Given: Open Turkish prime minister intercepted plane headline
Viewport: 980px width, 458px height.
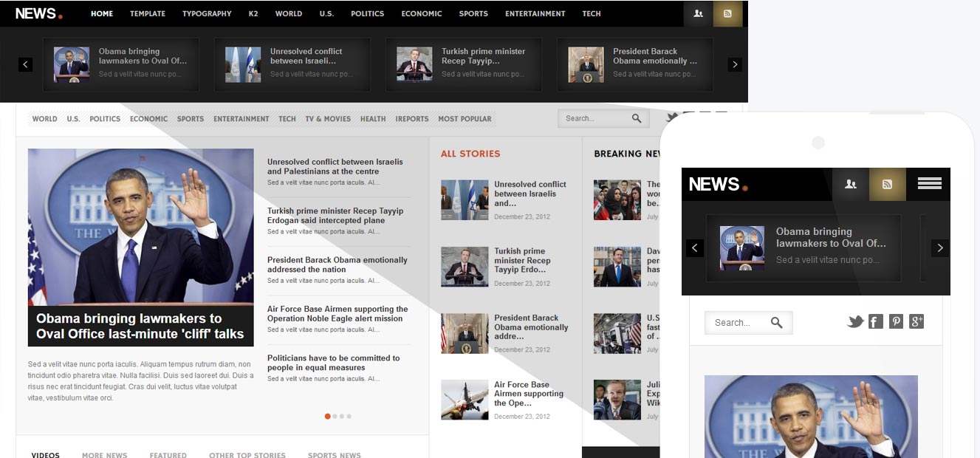Looking at the screenshot, I should pyautogui.click(x=335, y=215).
